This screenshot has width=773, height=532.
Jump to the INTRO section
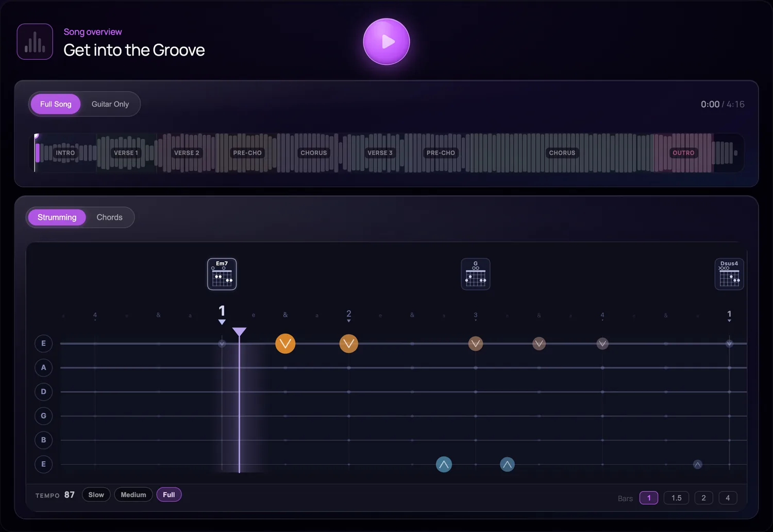[65, 153]
